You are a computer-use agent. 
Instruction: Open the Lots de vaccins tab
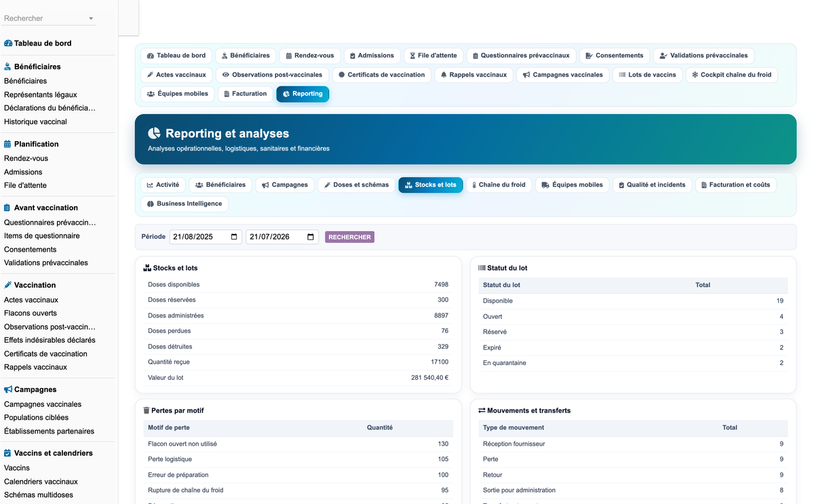pyautogui.click(x=647, y=75)
